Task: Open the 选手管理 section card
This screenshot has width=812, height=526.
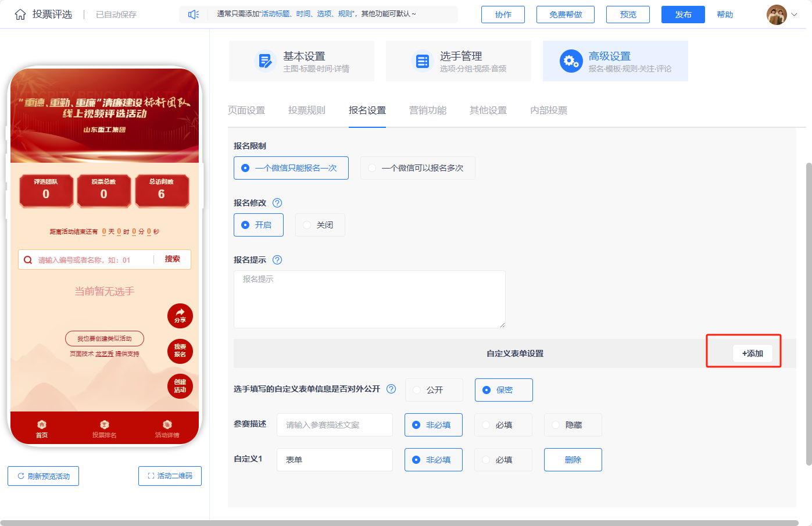Action: click(459, 61)
